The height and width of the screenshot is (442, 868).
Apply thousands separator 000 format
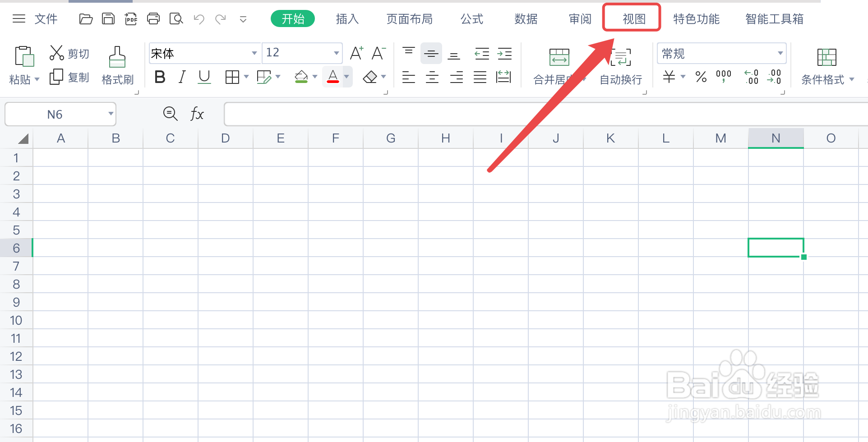(x=724, y=76)
